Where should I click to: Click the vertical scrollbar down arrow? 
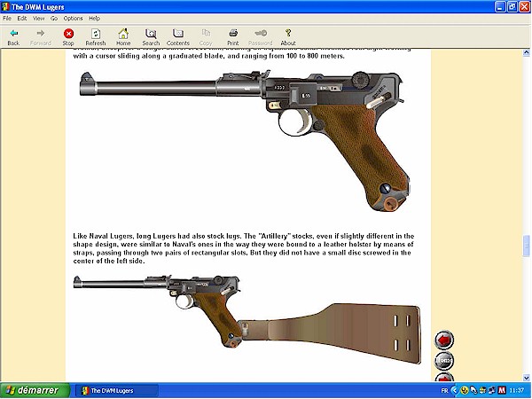526,378
